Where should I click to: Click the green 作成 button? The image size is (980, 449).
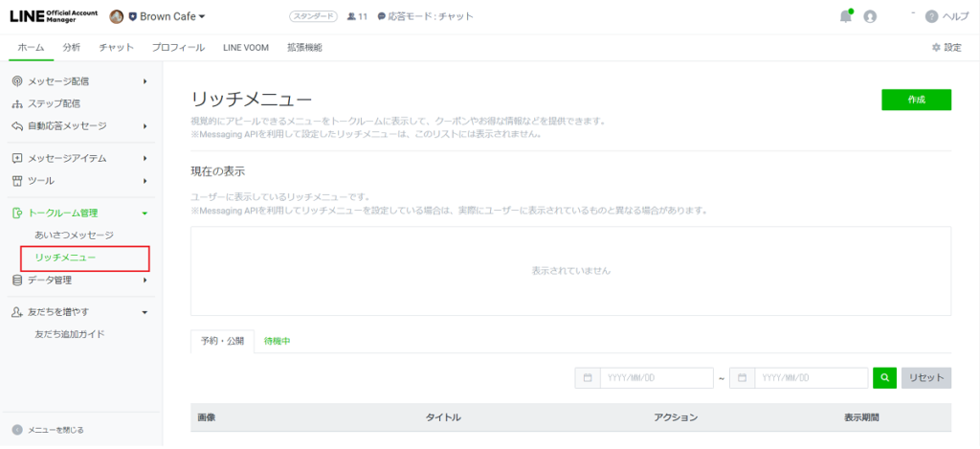[916, 100]
